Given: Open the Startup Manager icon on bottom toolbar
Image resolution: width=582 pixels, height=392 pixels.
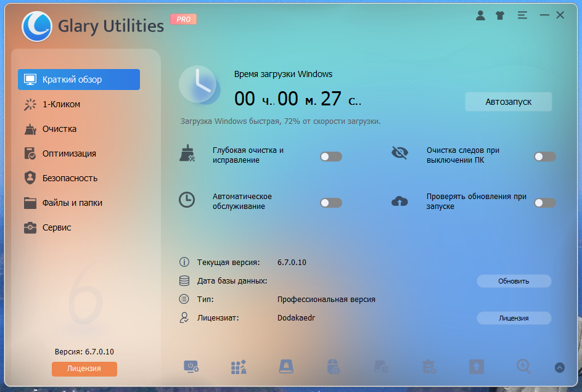Looking at the screenshot, I should tap(191, 366).
